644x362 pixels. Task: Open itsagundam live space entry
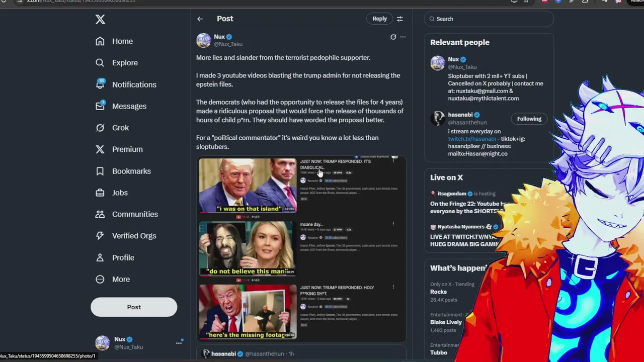[x=465, y=202]
